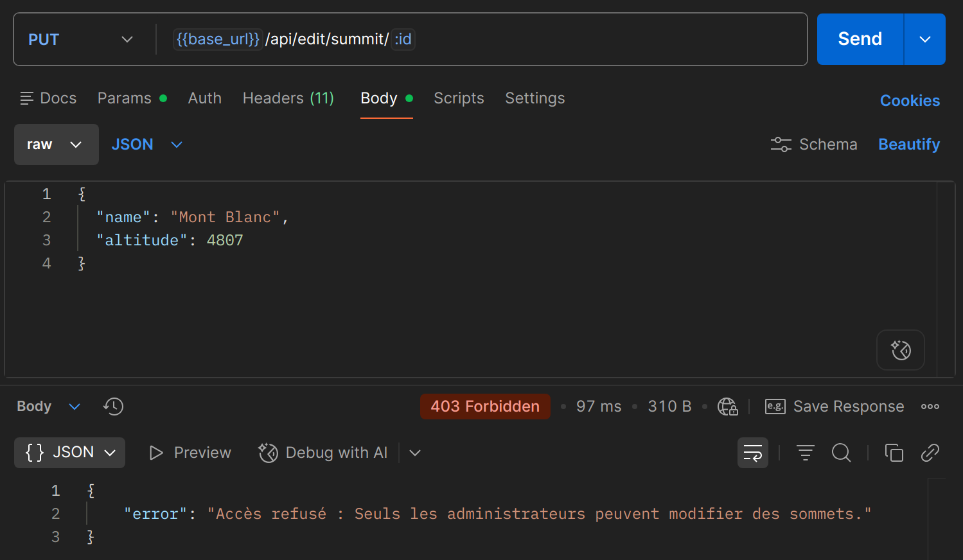Open the response JSON format dropdown
The width and height of the screenshot is (963, 560).
[69, 453]
